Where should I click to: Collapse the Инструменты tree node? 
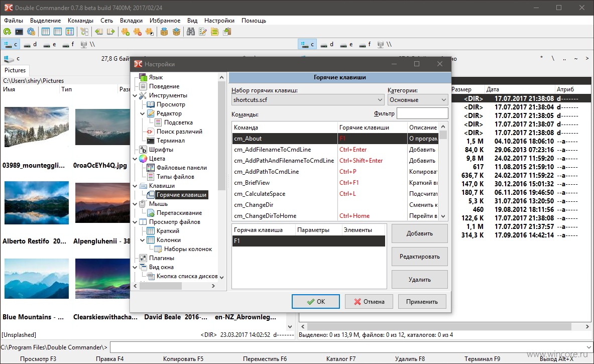click(x=135, y=95)
